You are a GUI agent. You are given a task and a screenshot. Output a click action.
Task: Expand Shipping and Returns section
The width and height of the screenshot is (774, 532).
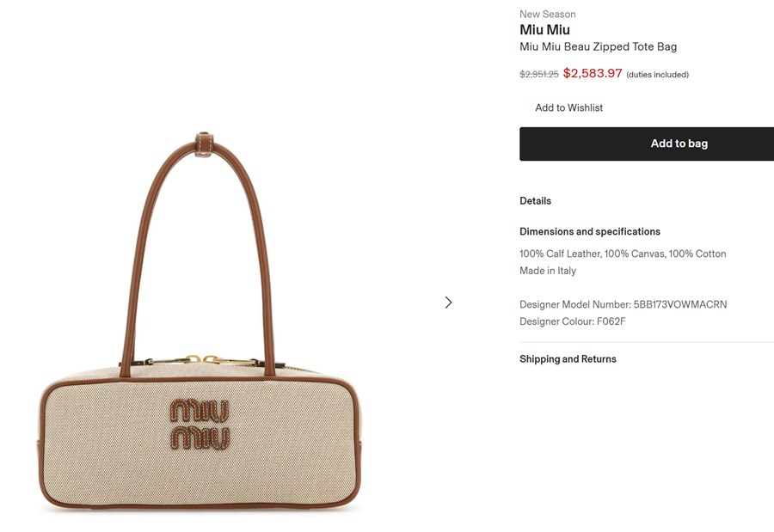coord(568,358)
